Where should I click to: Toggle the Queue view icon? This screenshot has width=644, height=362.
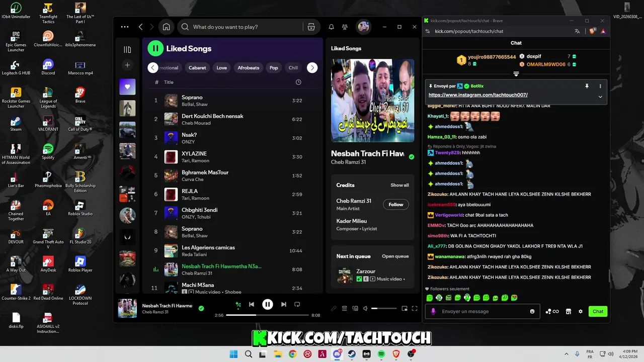345,308
